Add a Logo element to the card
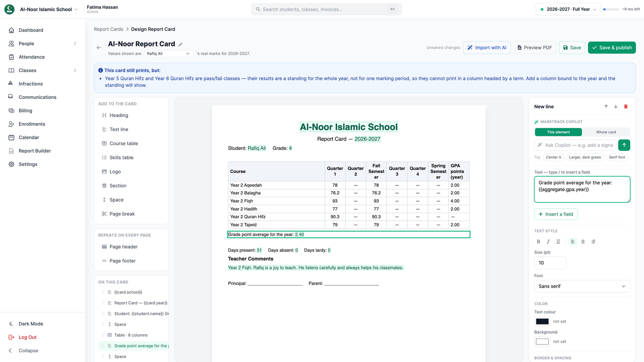This screenshot has width=644, height=362. point(131,172)
